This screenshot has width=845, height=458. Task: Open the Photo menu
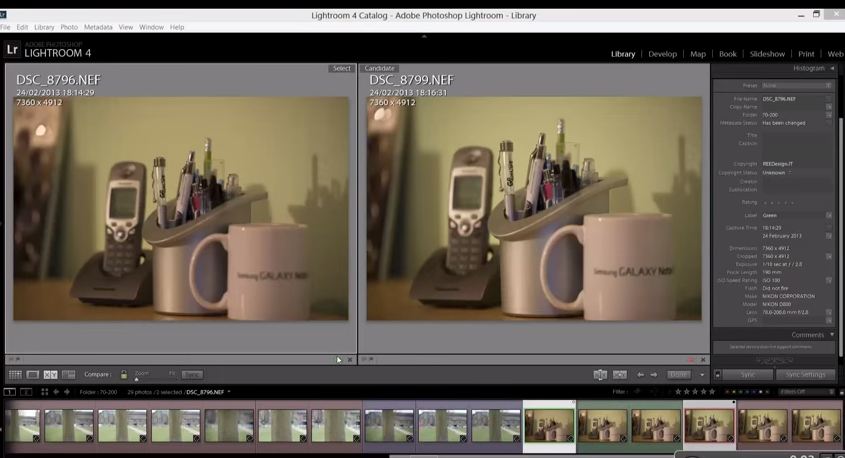coord(69,27)
